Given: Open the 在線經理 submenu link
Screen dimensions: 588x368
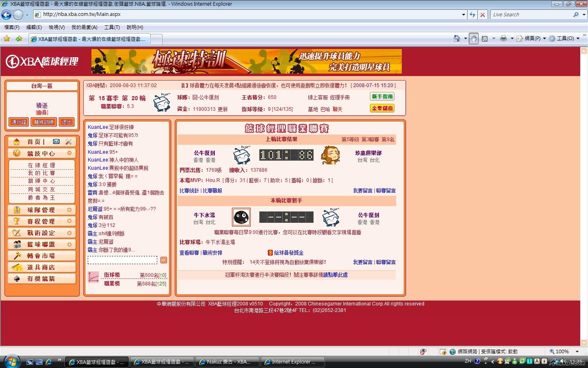Looking at the screenshot, I should tap(42, 165).
